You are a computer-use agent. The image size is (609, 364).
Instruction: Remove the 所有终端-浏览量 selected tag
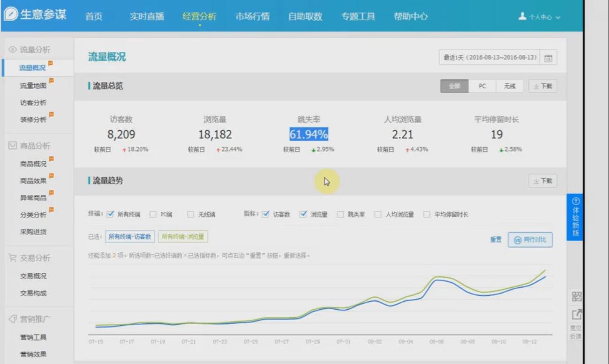click(x=183, y=237)
